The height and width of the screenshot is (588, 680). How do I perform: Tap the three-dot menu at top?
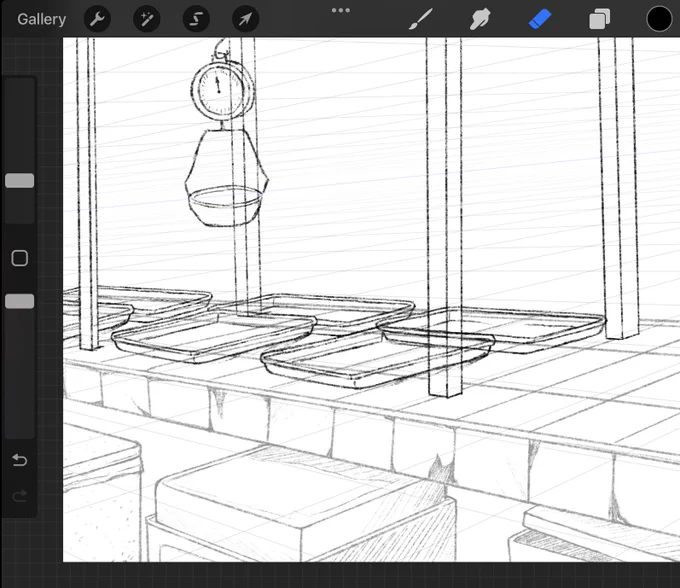(341, 10)
